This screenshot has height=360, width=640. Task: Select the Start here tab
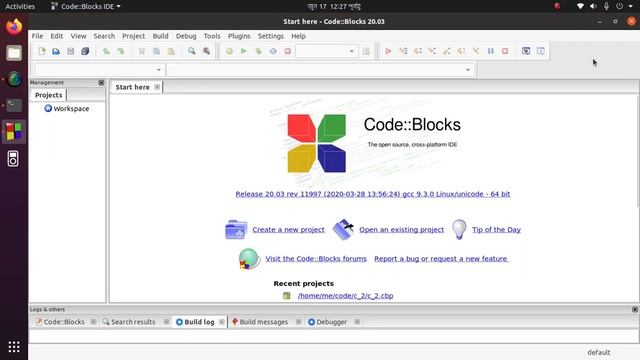click(132, 87)
